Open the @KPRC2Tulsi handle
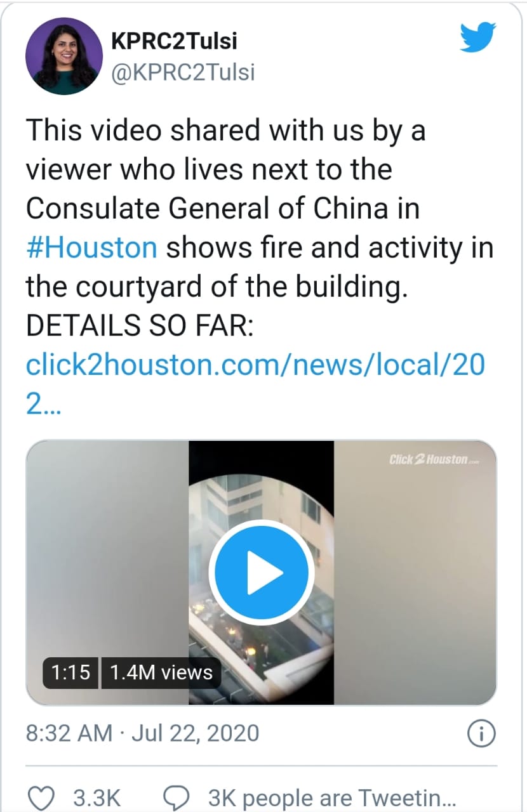Screen dimensions: 527x812 183,72
